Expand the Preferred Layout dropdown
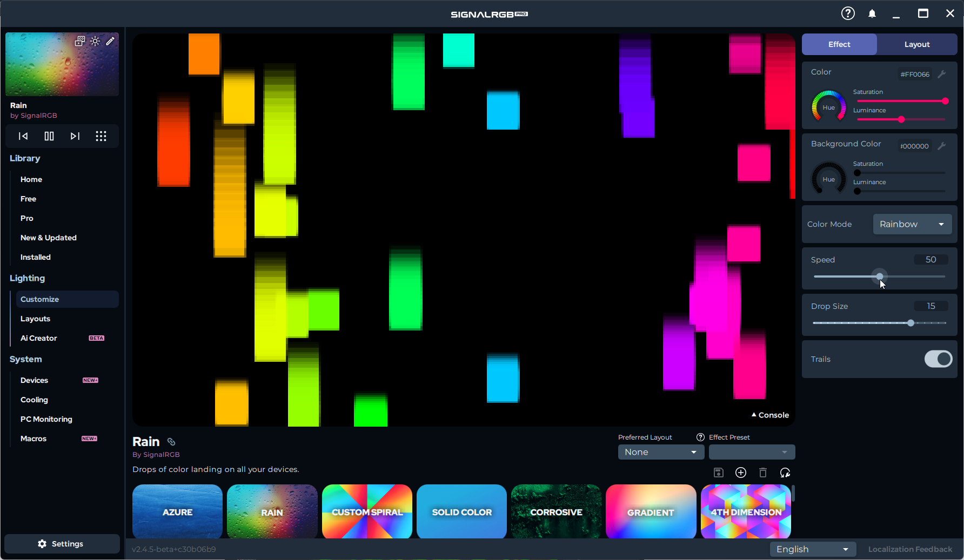This screenshot has width=964, height=560. pos(660,452)
